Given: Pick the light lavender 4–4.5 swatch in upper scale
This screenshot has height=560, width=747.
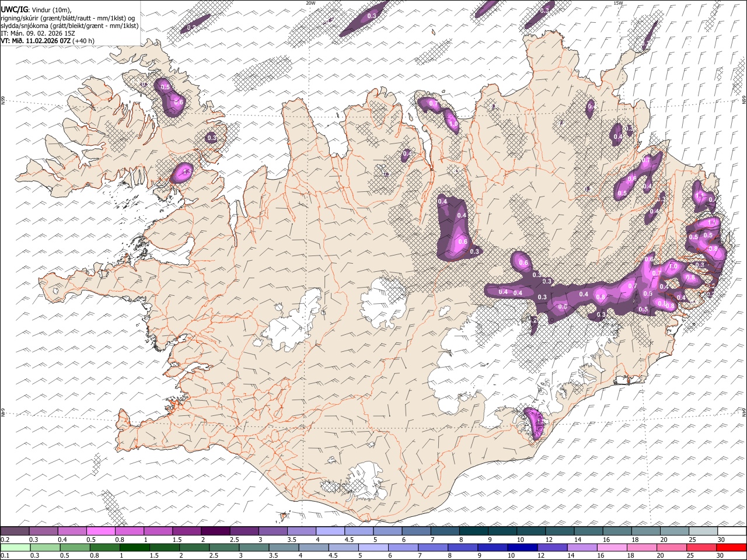Looking at the screenshot, I should [330, 531].
